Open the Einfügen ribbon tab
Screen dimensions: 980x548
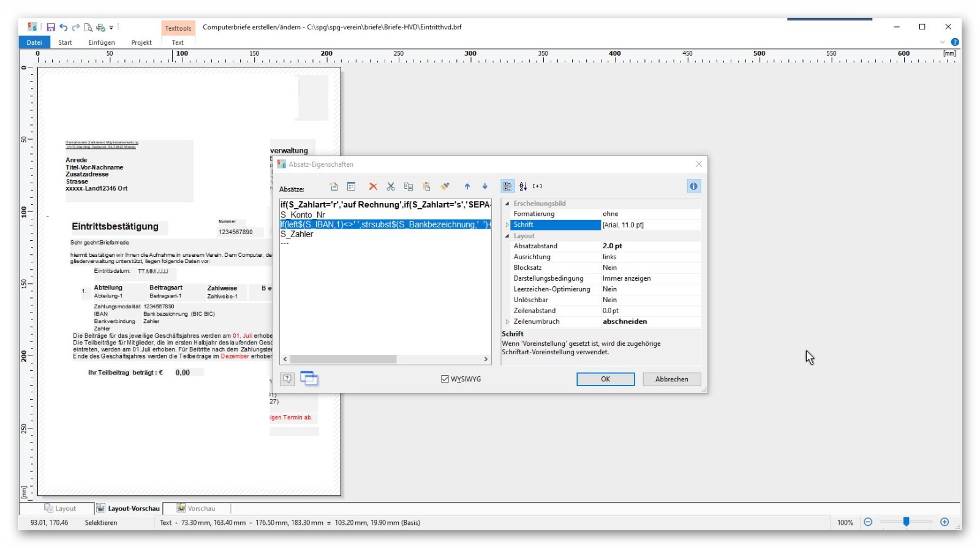tap(101, 43)
